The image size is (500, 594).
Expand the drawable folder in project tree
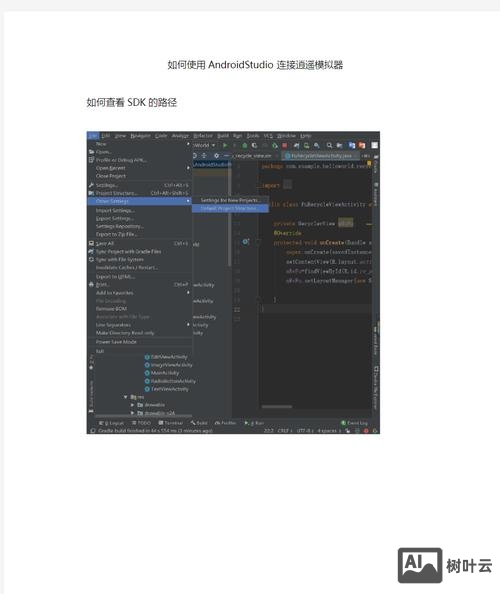(132, 405)
